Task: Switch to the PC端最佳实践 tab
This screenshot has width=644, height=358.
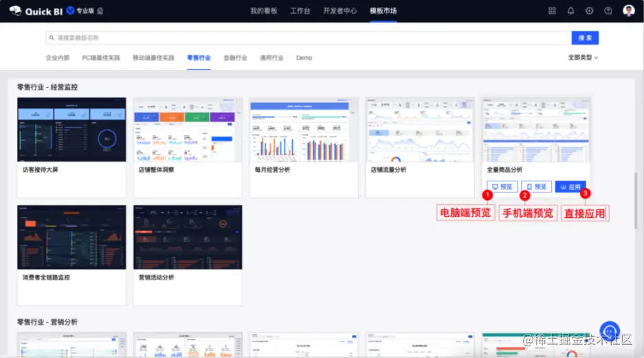Action: (x=101, y=58)
